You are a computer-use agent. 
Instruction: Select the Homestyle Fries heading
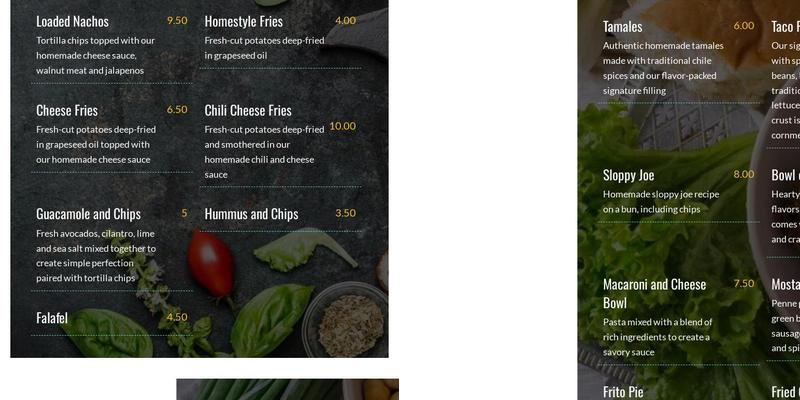tap(243, 21)
